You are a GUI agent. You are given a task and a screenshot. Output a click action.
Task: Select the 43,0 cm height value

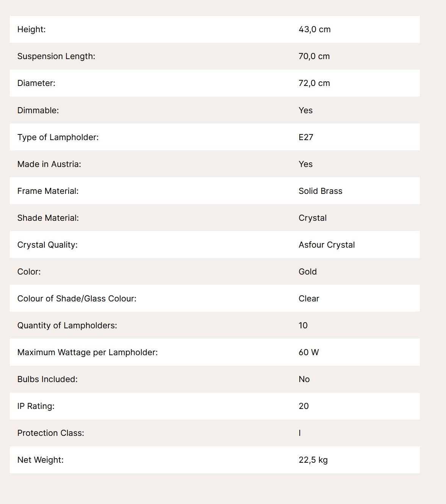tap(315, 29)
